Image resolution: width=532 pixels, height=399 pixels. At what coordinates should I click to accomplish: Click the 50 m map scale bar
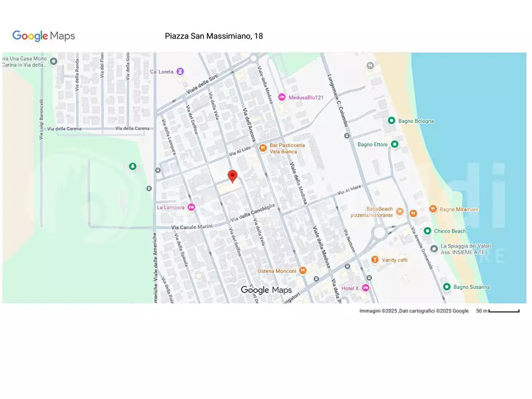[503, 311]
